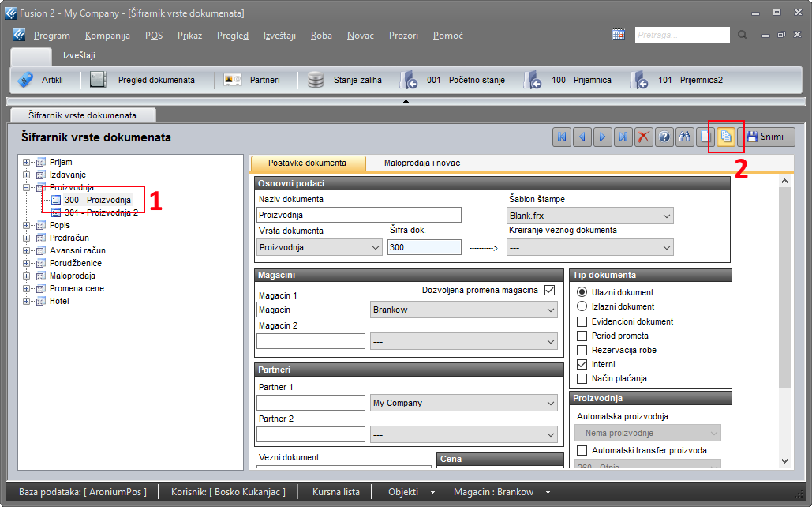Open help question mark icon
Screen dimensions: 812x507
[664, 137]
